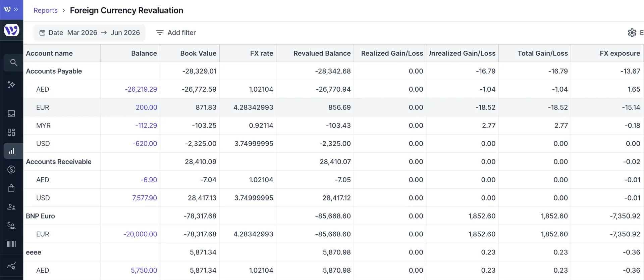Screen dimensions: 644x280
Task: Expand the sidebar with the double-chevron icon
Action: 16,9
